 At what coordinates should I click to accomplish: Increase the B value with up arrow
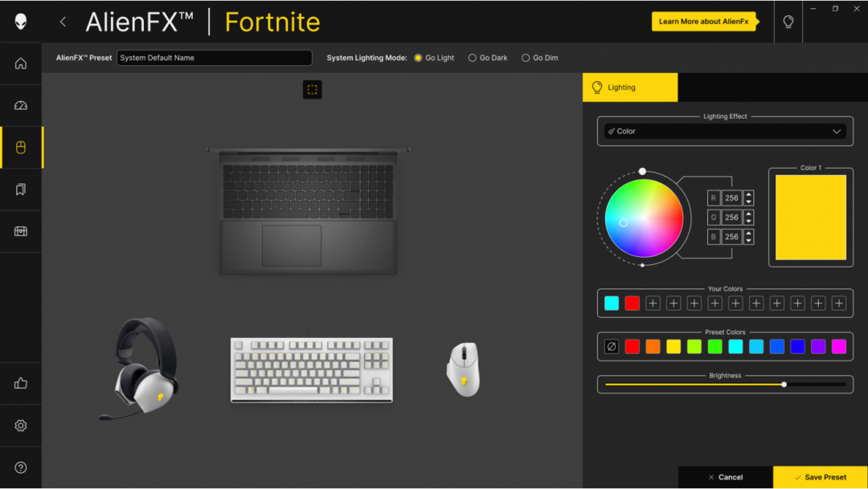(x=748, y=234)
